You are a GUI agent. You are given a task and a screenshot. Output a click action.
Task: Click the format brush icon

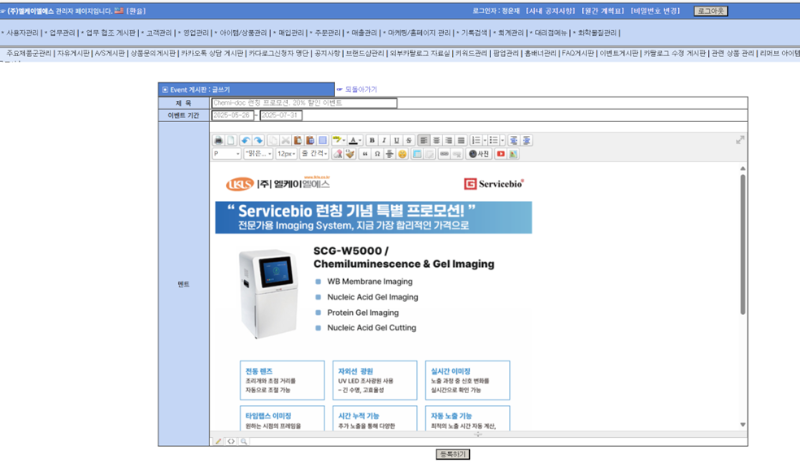[x=349, y=154]
